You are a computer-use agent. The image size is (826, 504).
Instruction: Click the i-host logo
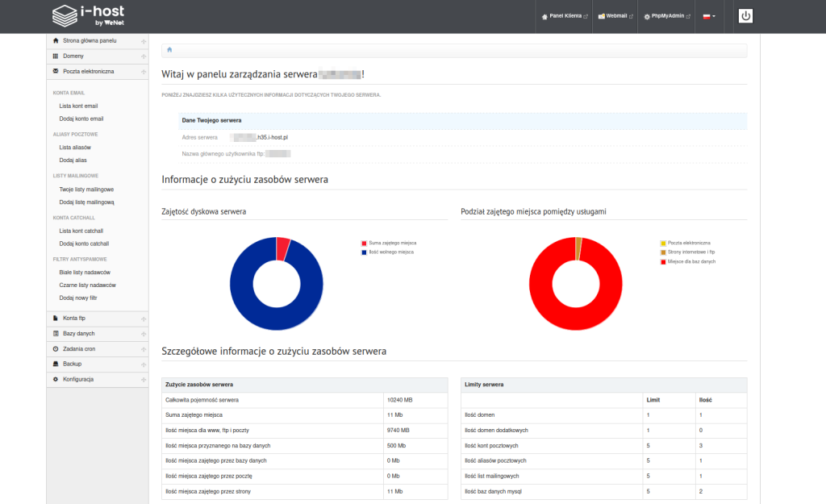tap(90, 16)
